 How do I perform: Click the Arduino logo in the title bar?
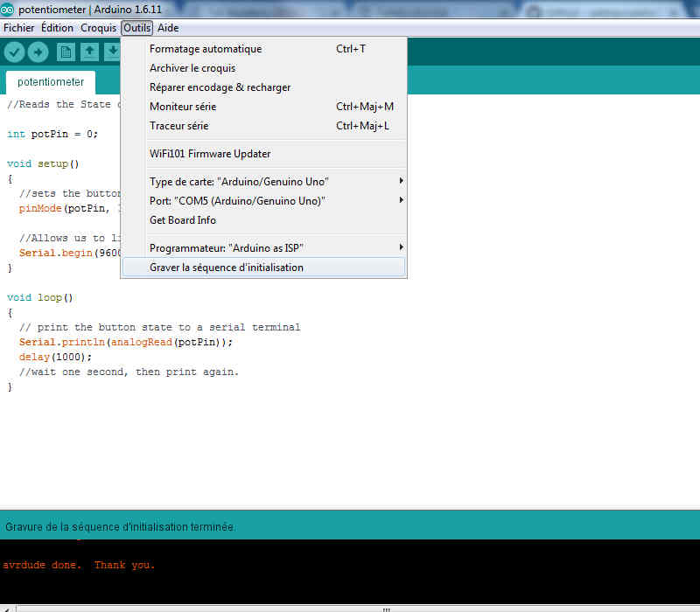point(7,9)
